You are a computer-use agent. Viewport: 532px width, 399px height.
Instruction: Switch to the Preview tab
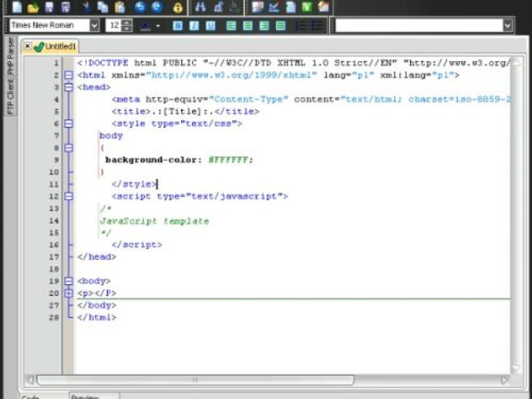pyautogui.click(x=94, y=396)
